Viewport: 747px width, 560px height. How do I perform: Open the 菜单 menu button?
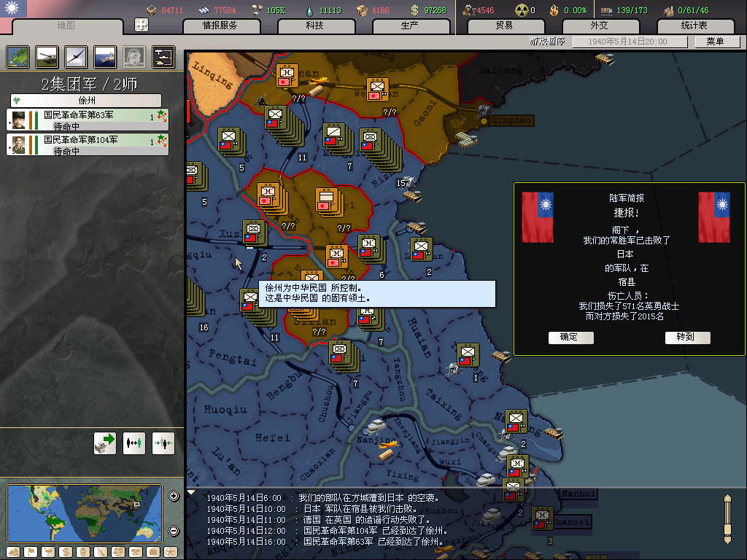click(715, 42)
